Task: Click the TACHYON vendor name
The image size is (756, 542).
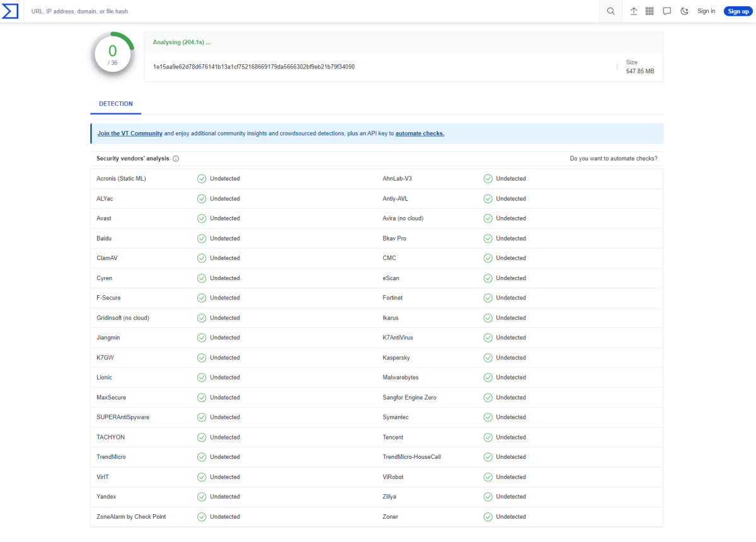Action: point(111,438)
